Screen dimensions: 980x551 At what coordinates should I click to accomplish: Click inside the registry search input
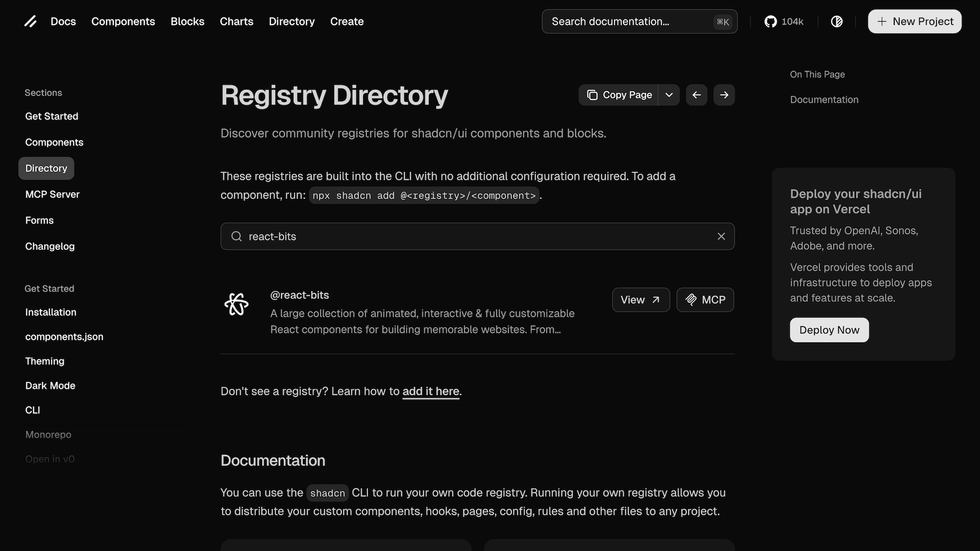[441, 236]
